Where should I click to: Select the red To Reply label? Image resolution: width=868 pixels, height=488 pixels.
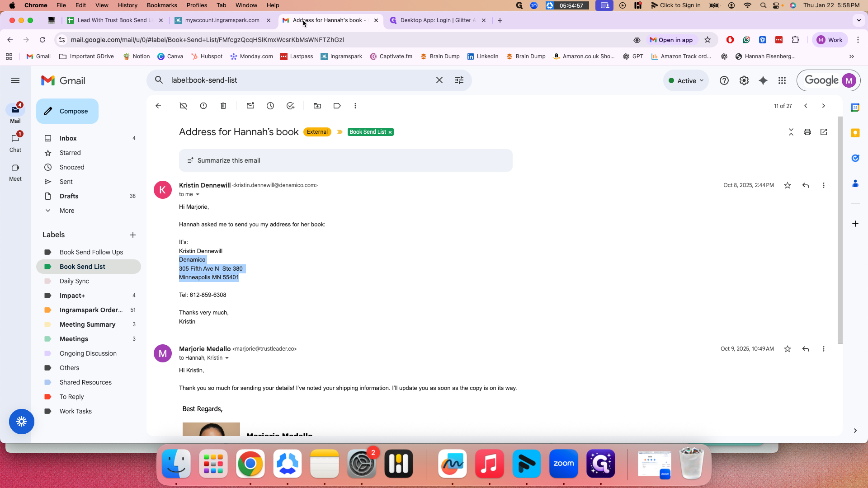pos(72,397)
